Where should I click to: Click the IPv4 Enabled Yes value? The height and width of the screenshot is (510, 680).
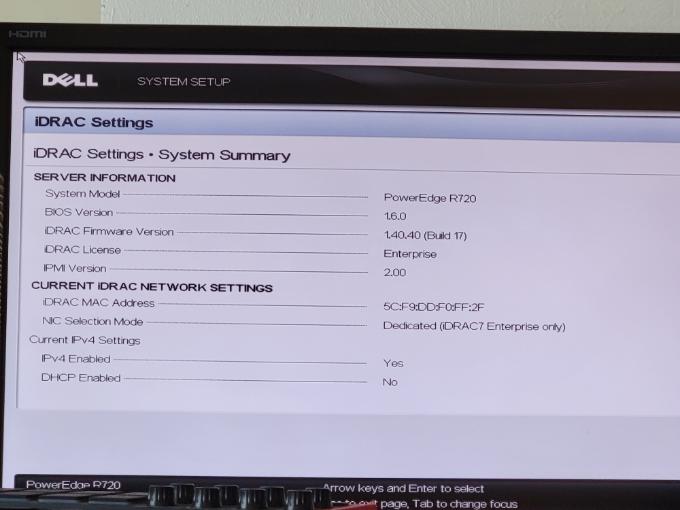pos(393,363)
